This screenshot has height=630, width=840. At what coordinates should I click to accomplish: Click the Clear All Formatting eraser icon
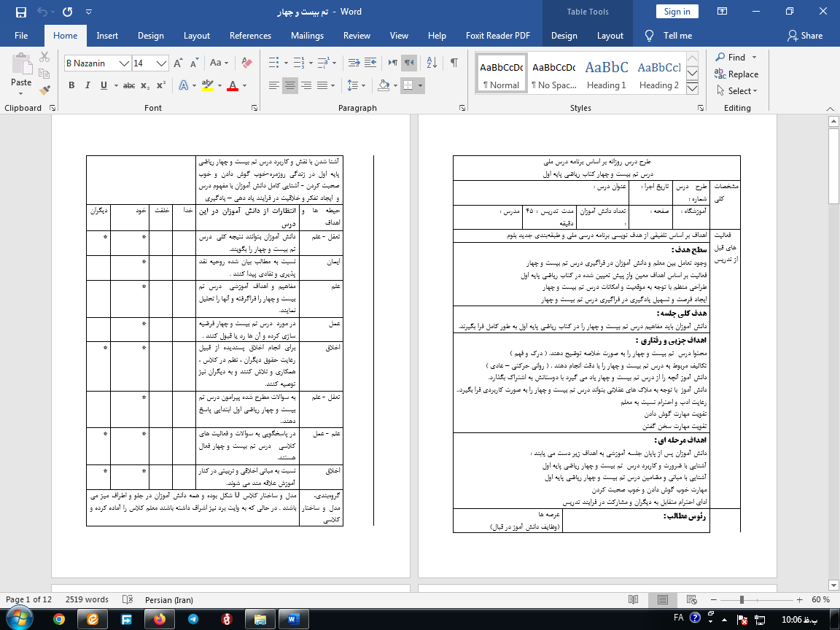pyautogui.click(x=246, y=63)
